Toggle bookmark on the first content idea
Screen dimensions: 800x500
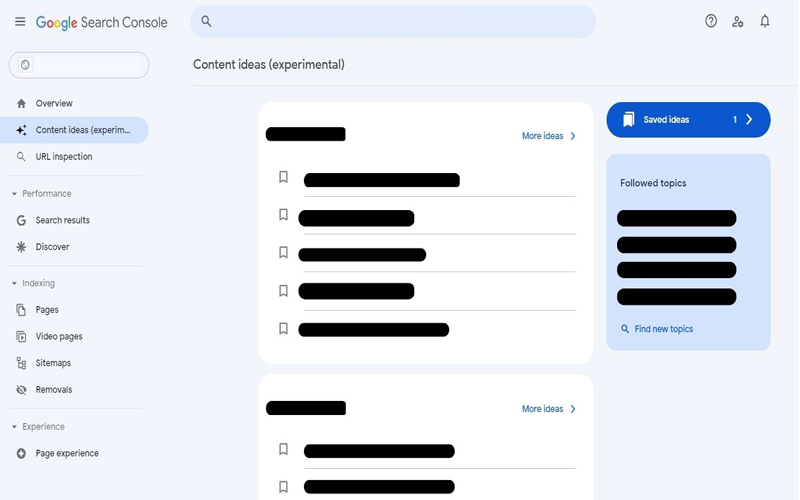click(x=283, y=177)
